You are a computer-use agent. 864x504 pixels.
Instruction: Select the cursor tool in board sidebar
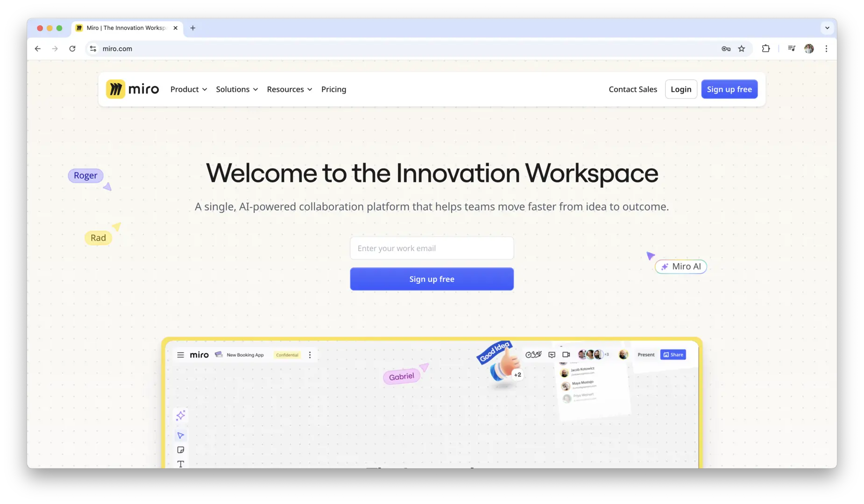[x=181, y=435]
